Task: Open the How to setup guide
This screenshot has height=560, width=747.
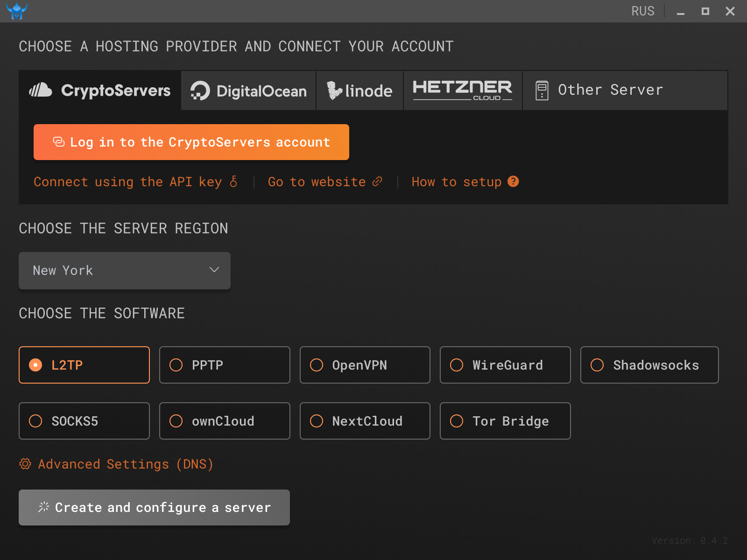Action: [465, 182]
